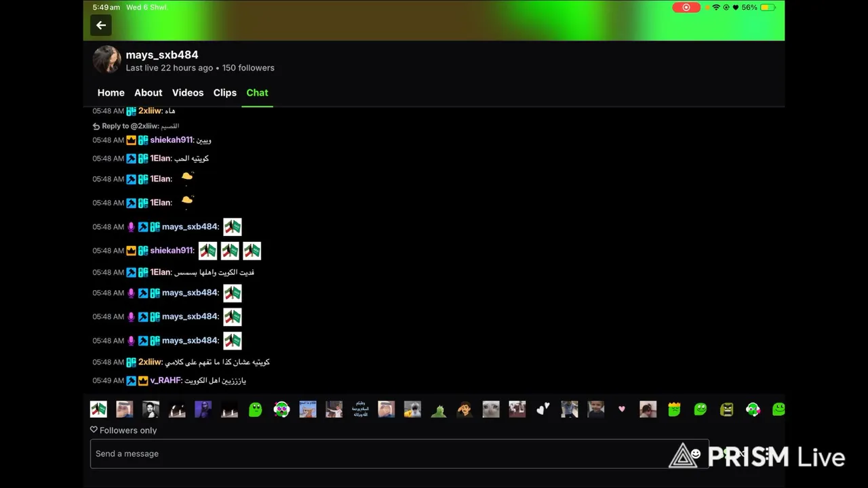Click the middle flag emote in shiekah911's message
This screenshot has height=488, width=868.
click(230, 251)
